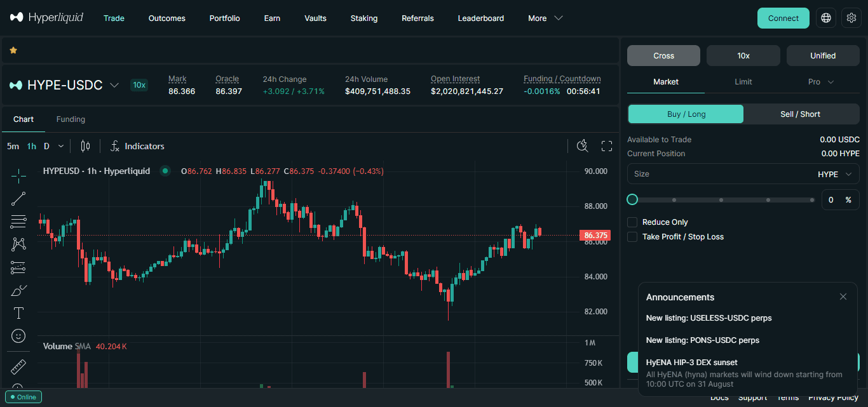Viewport: 868px width, 407px height.
Task: Open 'HyENA HIP-3 DEX sunset' announcement
Action: pos(692,363)
